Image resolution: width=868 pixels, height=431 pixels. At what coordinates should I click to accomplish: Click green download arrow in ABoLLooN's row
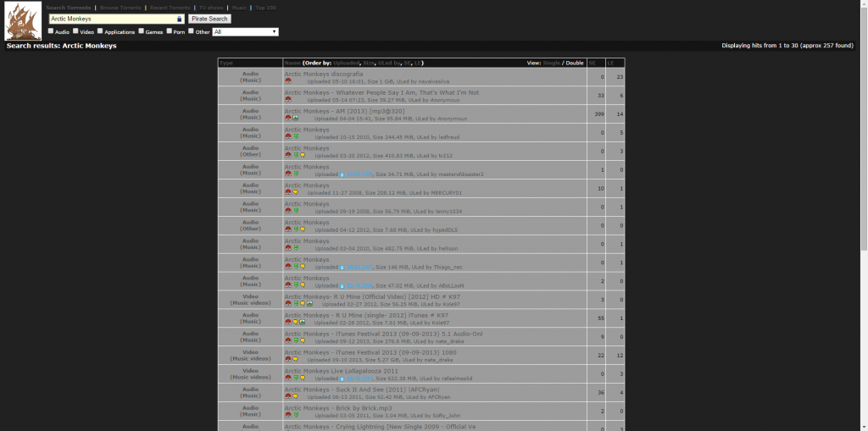[296, 285]
